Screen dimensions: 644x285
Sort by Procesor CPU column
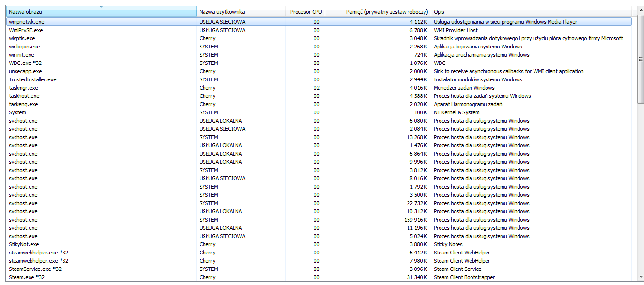click(x=306, y=12)
